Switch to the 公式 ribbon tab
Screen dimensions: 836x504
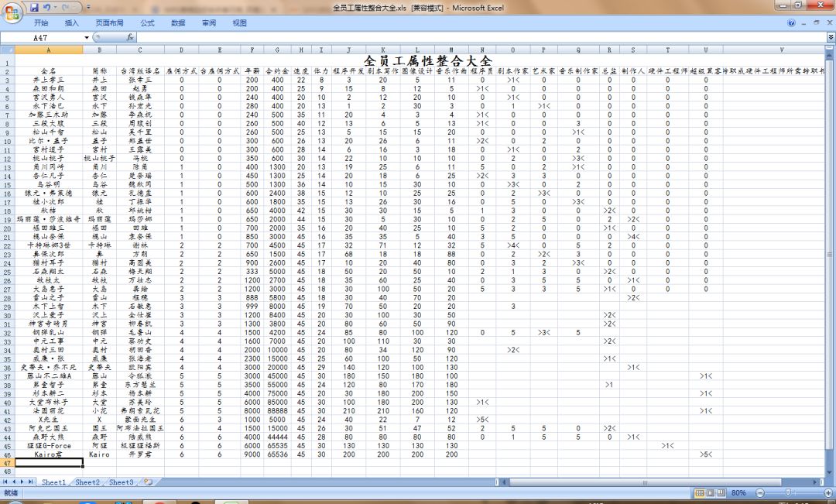click(x=147, y=23)
